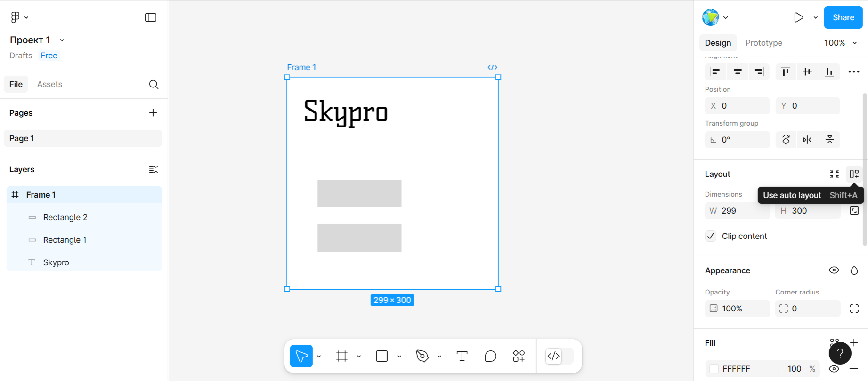Toggle Dev Mode switch in toolbar
Viewport: 868px width, 381px height.
[x=559, y=356]
